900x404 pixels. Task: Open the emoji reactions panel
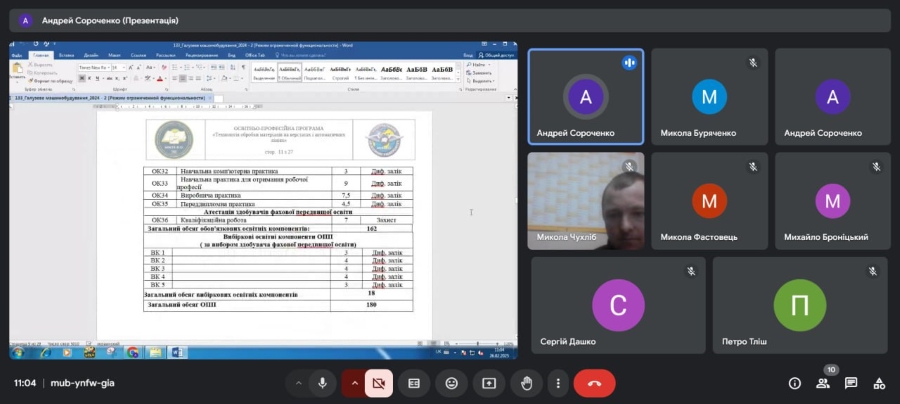click(452, 383)
